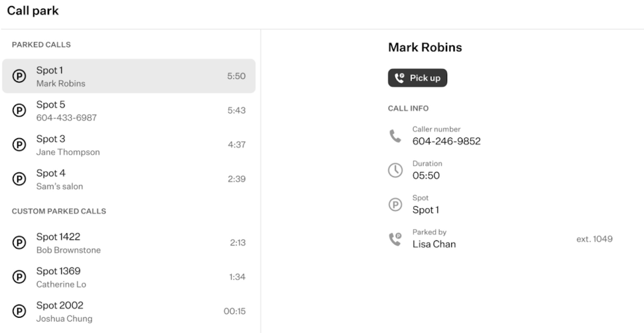Image resolution: width=644 pixels, height=333 pixels.
Task: Click the parking icon next to Catherine Lo
Action: click(x=19, y=277)
